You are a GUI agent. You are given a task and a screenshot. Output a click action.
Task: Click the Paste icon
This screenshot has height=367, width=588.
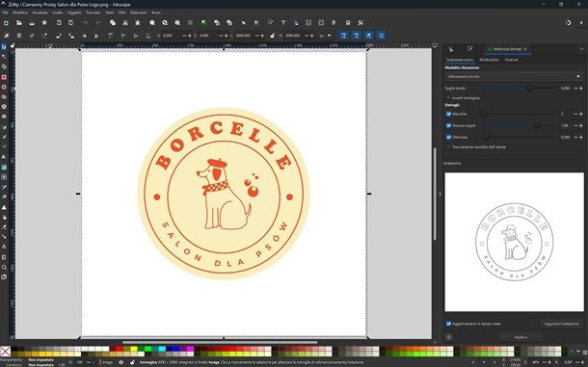point(138,23)
